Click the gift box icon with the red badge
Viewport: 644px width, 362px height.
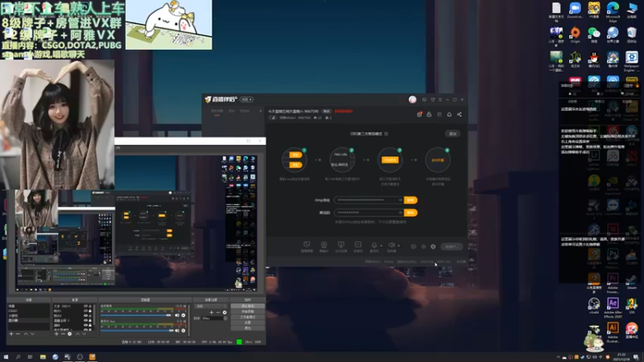pyautogui.click(x=419, y=114)
